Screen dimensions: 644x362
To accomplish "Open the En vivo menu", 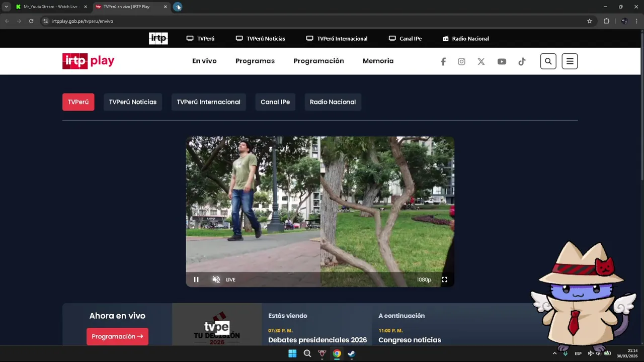I will 204,61.
